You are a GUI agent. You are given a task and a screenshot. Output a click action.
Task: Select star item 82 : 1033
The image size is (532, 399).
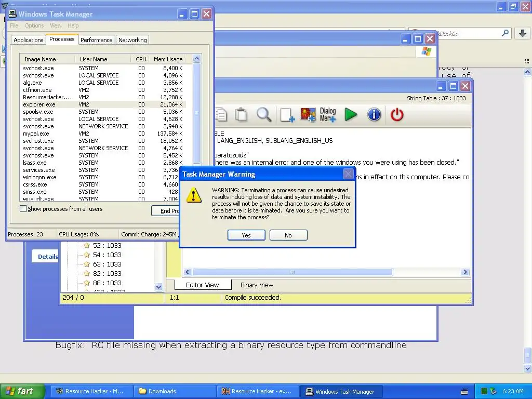(102, 273)
